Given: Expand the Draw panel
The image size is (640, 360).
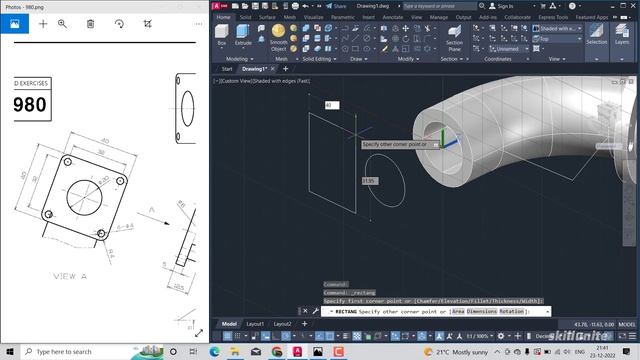Looking at the screenshot, I should [359, 59].
